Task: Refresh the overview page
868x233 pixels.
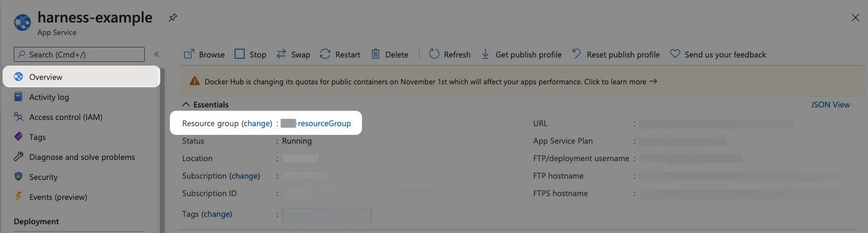Action: pos(450,54)
